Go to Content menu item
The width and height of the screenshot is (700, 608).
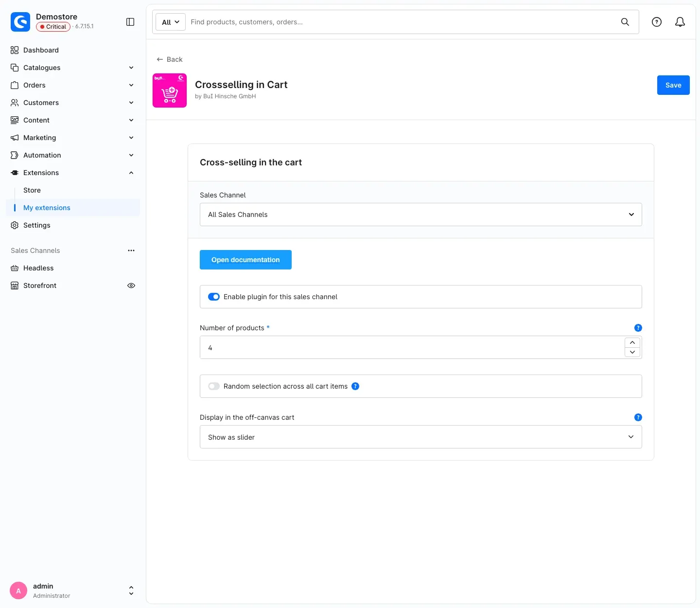[36, 120]
